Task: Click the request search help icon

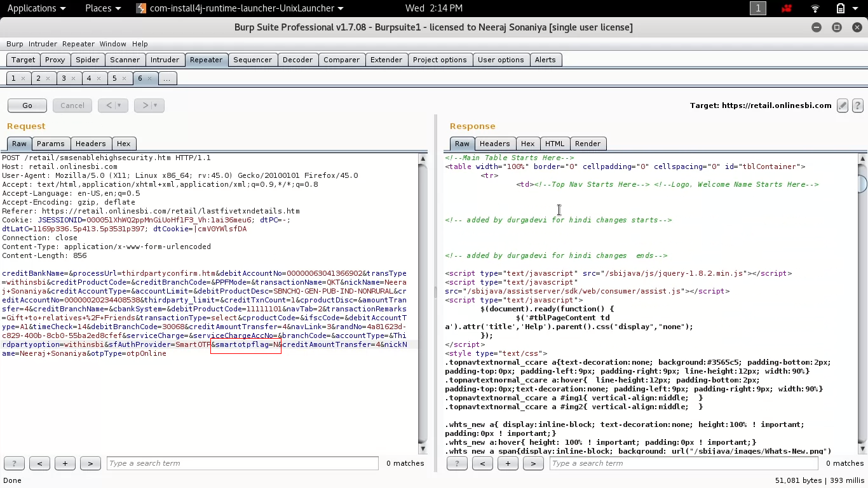Action: point(14,463)
